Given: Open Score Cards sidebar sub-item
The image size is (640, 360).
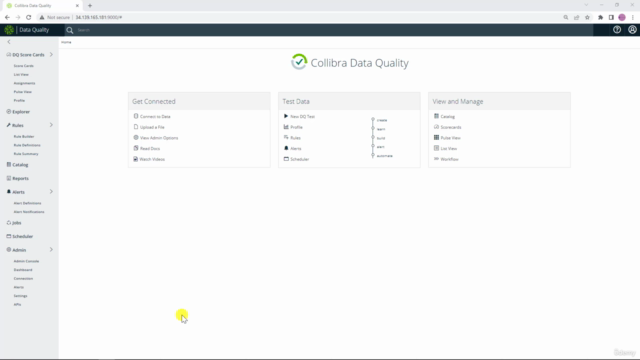Looking at the screenshot, I should pyautogui.click(x=24, y=66).
